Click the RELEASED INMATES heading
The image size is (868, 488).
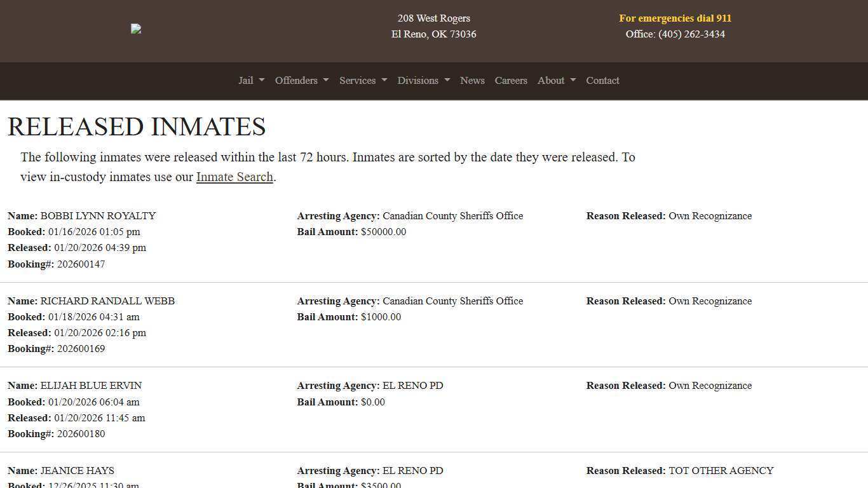(137, 126)
